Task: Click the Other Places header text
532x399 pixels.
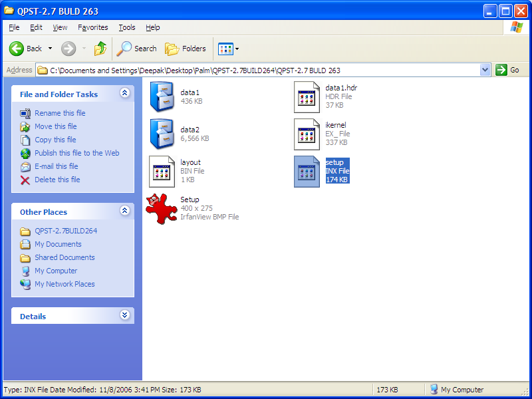Action: click(x=43, y=212)
